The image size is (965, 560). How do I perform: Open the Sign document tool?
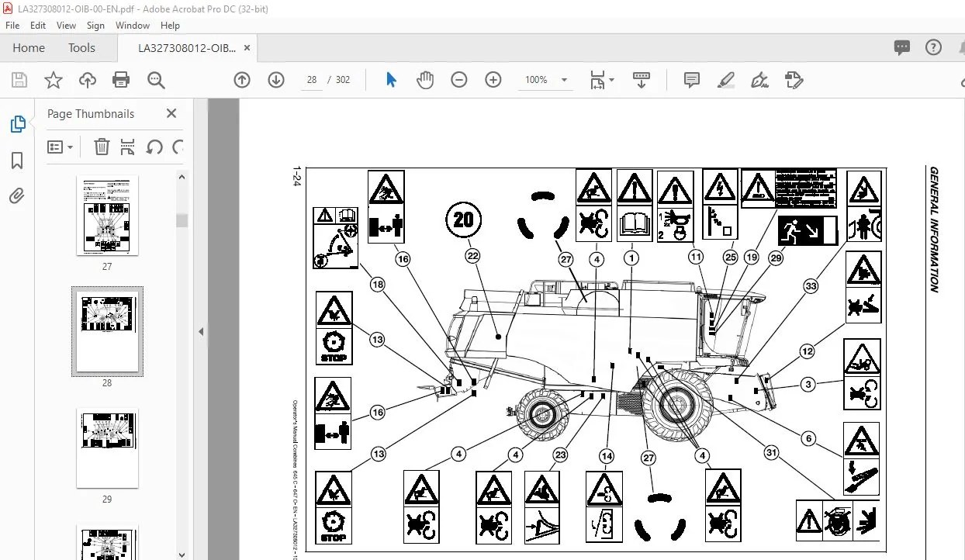[x=760, y=80]
